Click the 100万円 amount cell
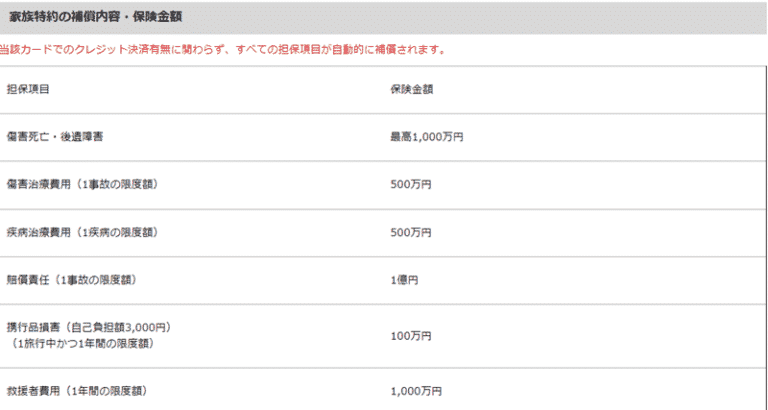Image resolution: width=768 pixels, height=410 pixels. pyautogui.click(x=411, y=336)
